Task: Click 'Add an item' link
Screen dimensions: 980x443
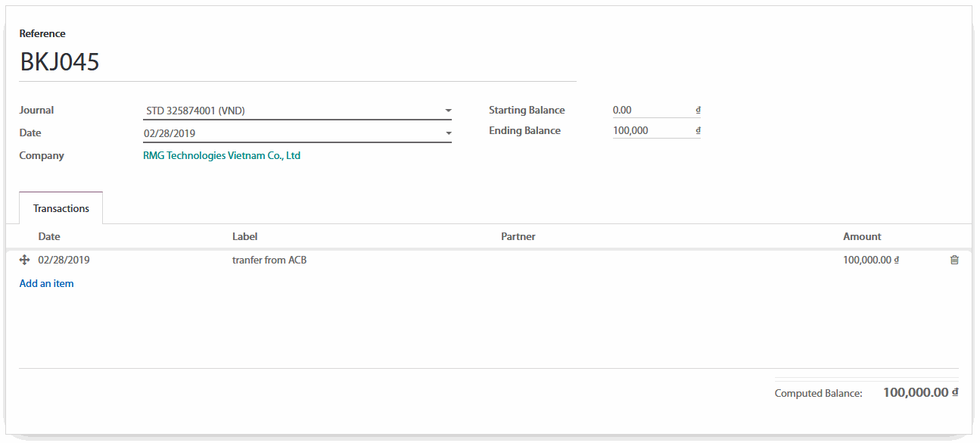Action: (46, 283)
